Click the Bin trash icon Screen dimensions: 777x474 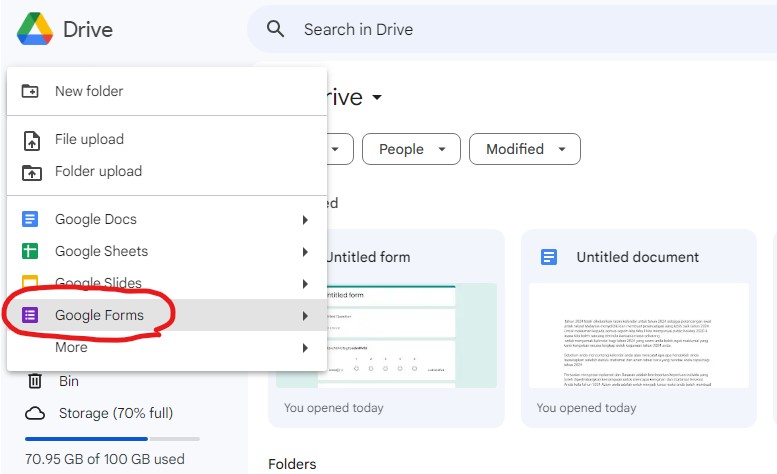click(x=35, y=381)
